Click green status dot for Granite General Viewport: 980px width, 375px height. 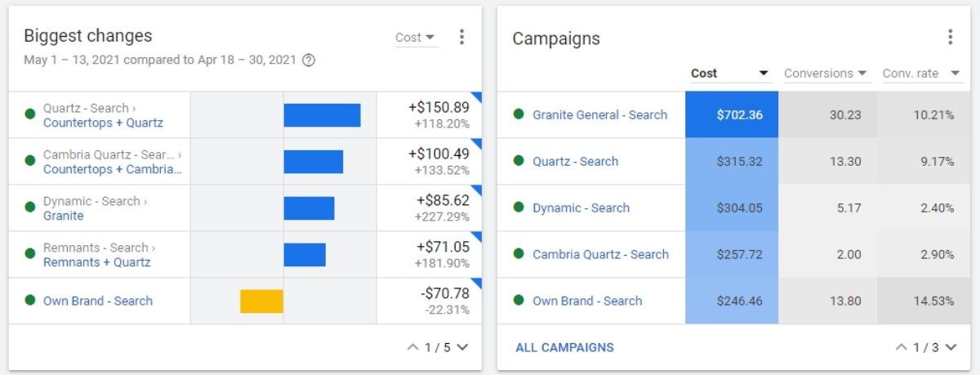(519, 114)
